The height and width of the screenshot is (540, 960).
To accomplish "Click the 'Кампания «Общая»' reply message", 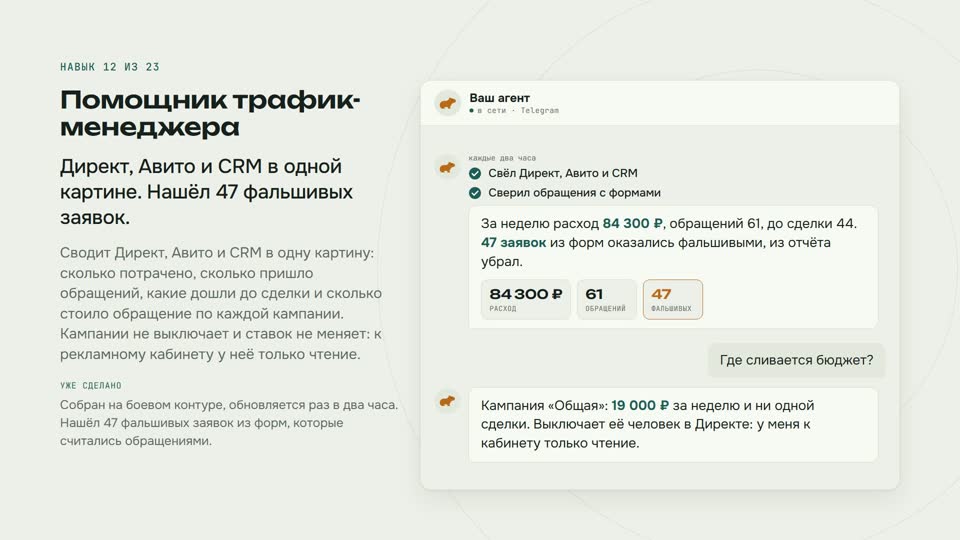I will (673, 424).
